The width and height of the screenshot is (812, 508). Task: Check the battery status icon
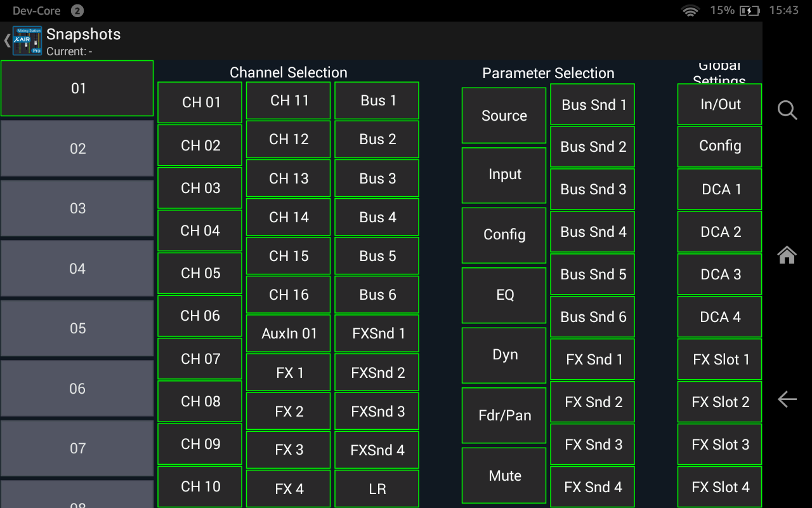pos(749,11)
